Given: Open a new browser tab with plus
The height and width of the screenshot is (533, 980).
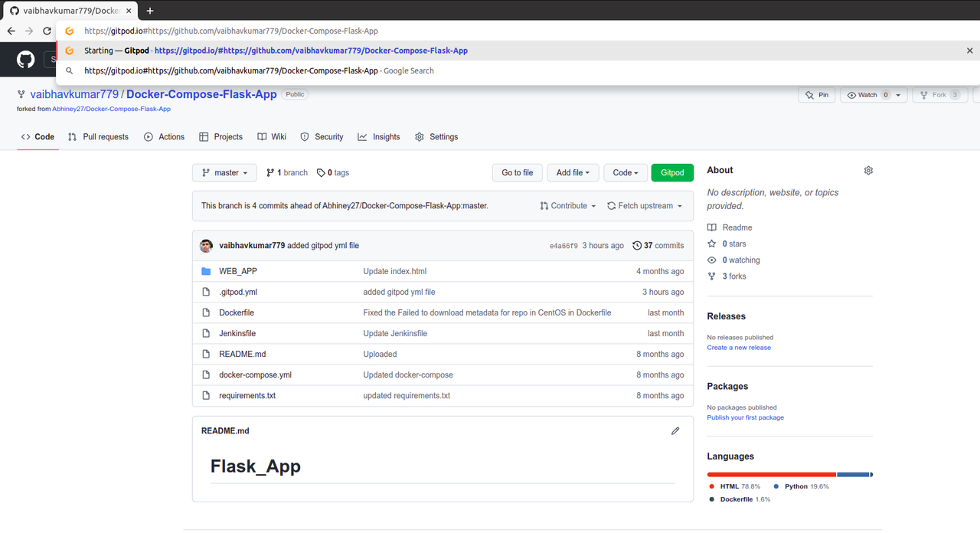Looking at the screenshot, I should point(150,11).
